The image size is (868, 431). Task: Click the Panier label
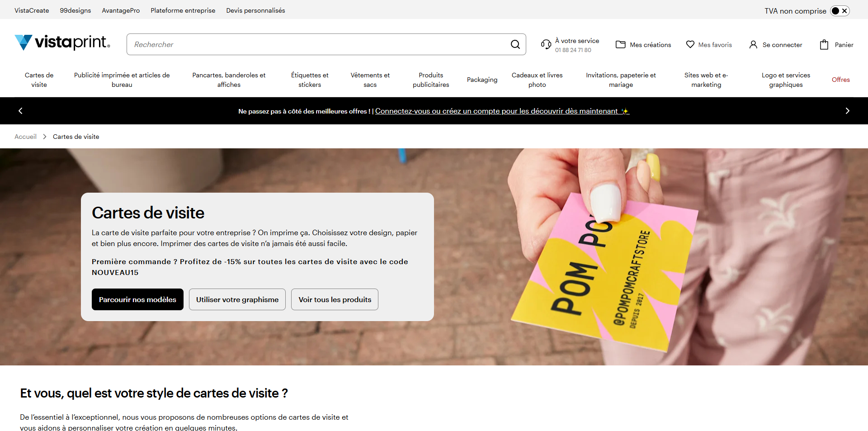click(x=844, y=45)
